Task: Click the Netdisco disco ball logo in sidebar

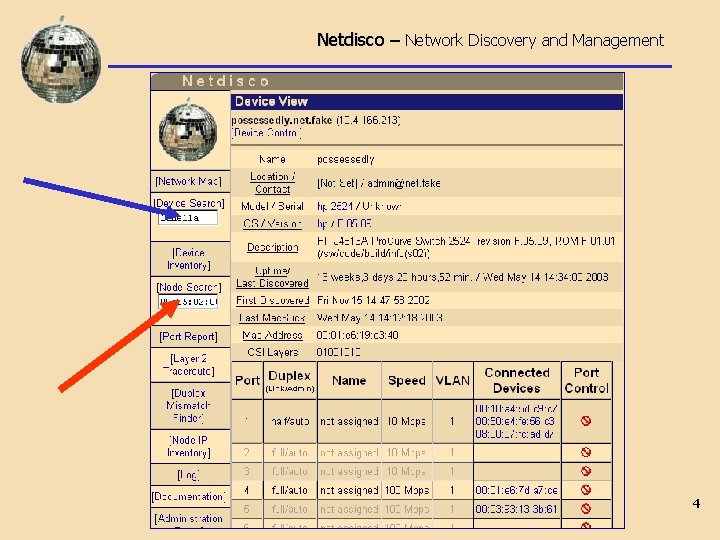Action: 188,130
